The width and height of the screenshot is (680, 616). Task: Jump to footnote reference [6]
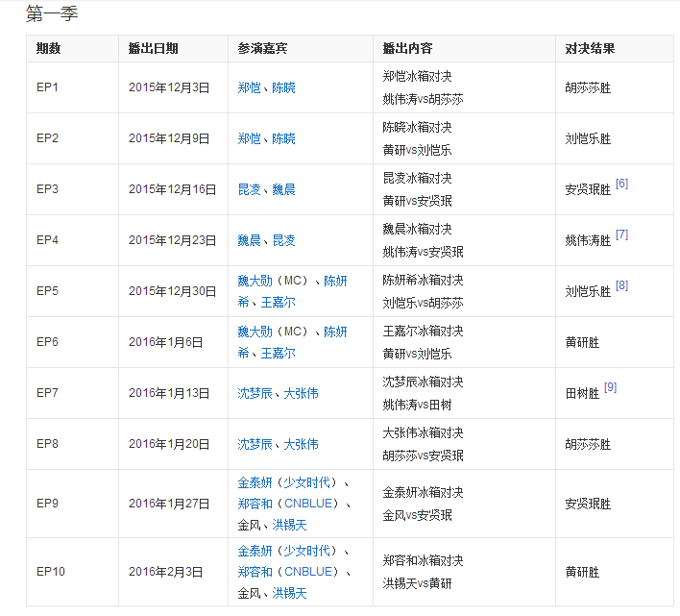[621, 184]
